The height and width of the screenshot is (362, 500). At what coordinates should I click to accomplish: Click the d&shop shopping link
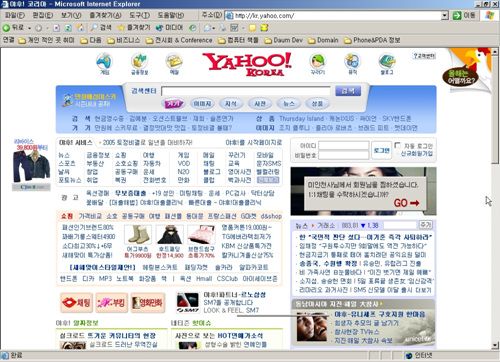pyautogui.click(x=271, y=216)
